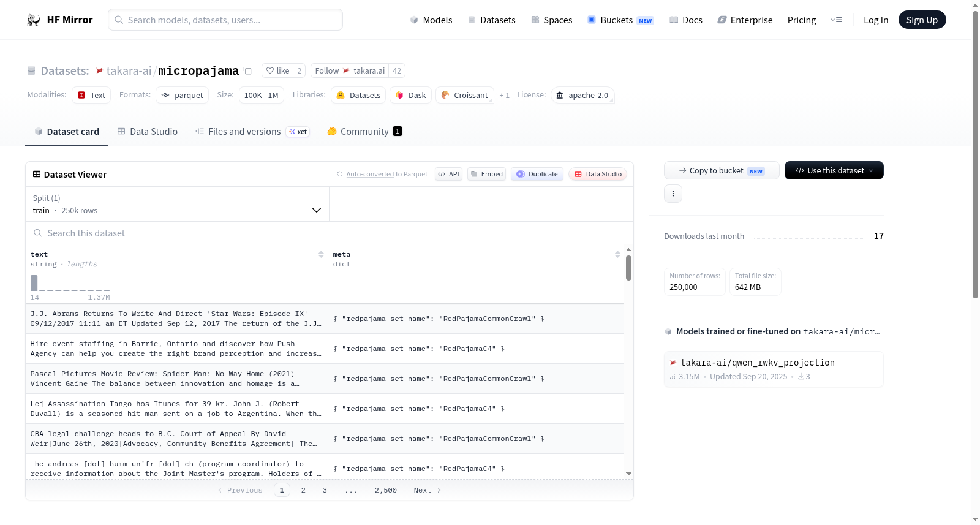Click the Log In link

tap(875, 20)
